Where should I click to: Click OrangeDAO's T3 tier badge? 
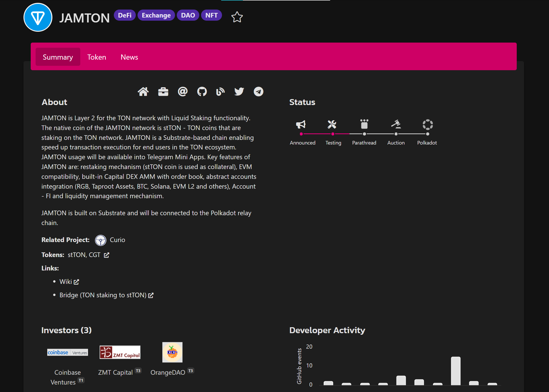(x=191, y=371)
